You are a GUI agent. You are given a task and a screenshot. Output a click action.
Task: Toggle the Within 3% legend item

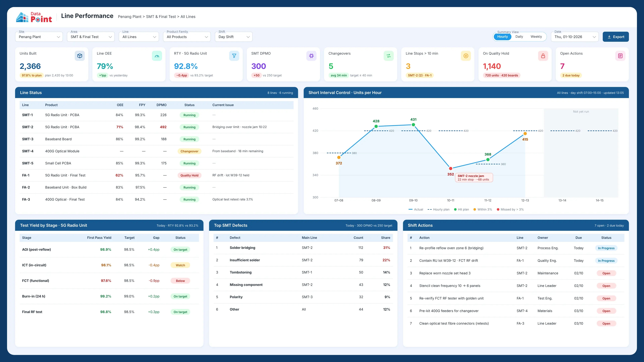483,209
